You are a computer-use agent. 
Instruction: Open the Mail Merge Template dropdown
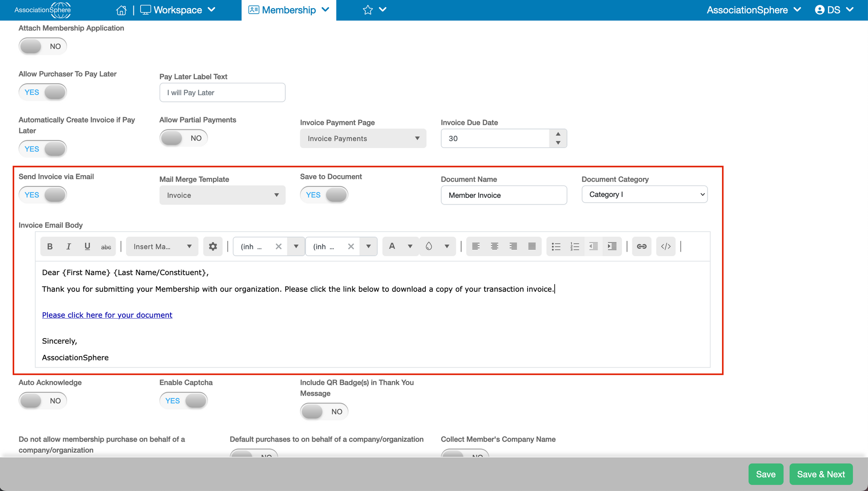click(x=222, y=195)
